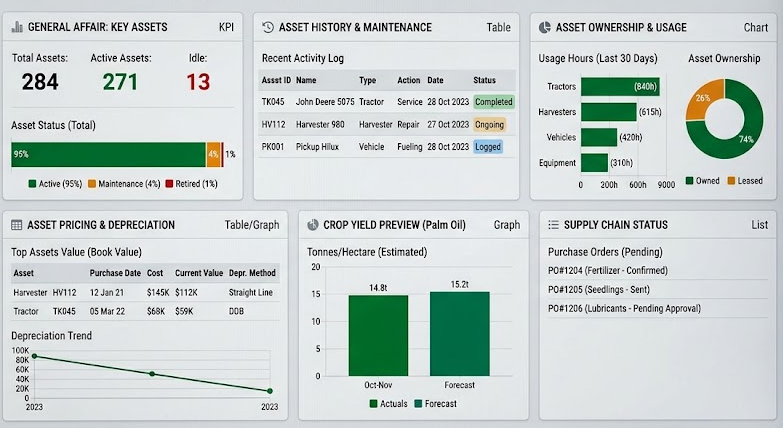The width and height of the screenshot is (783, 428).
Task: Click the Vehicles 420h usage bar
Action: tap(599, 137)
